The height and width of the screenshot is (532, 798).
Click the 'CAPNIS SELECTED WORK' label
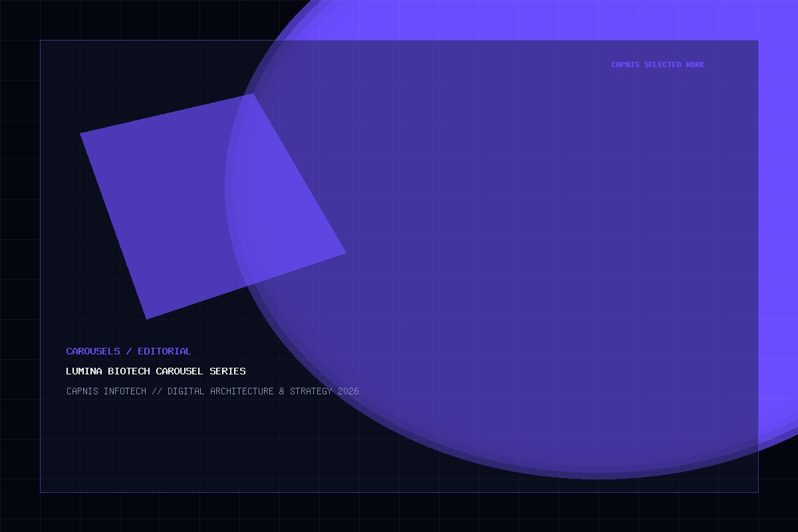[x=658, y=65]
